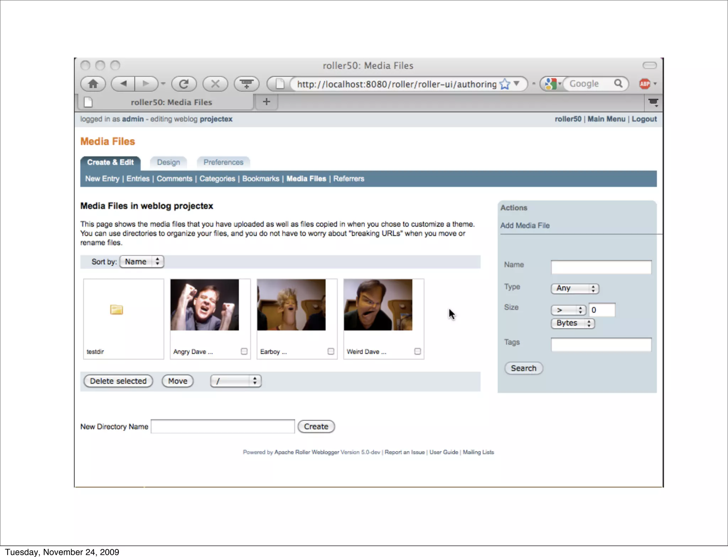This screenshot has height=560, width=728.
Task: Open the Preferences tab
Action: click(223, 162)
